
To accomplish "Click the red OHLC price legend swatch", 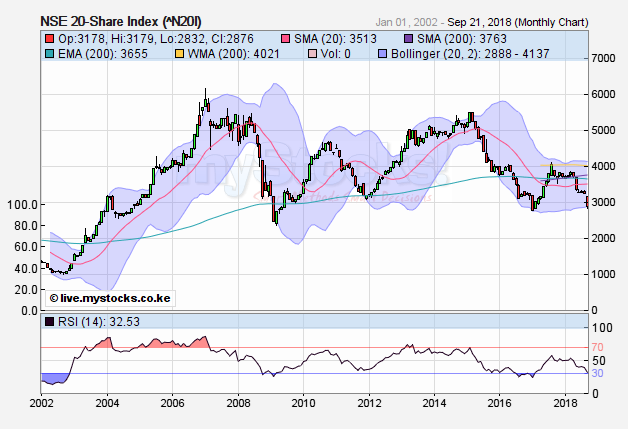I will (50, 37).
